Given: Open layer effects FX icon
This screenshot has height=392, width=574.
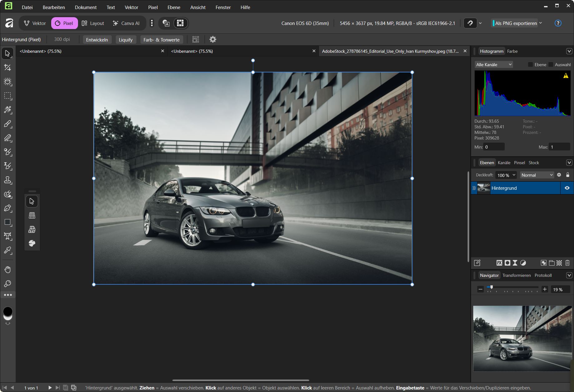Looking at the screenshot, I should [499, 263].
